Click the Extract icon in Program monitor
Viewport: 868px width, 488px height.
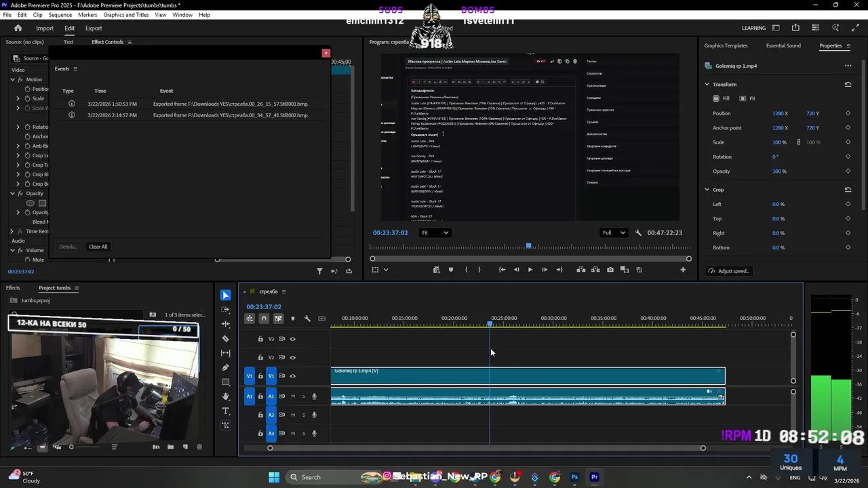tap(595, 270)
